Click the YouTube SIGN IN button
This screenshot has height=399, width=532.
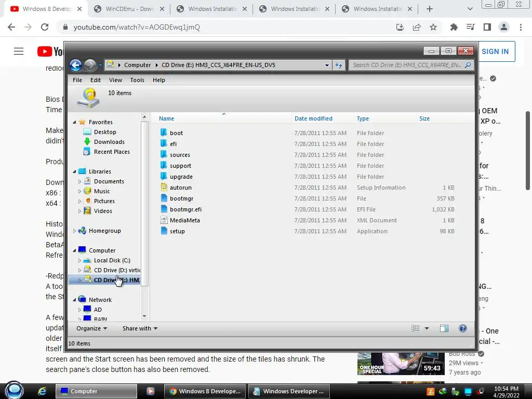tap(495, 51)
